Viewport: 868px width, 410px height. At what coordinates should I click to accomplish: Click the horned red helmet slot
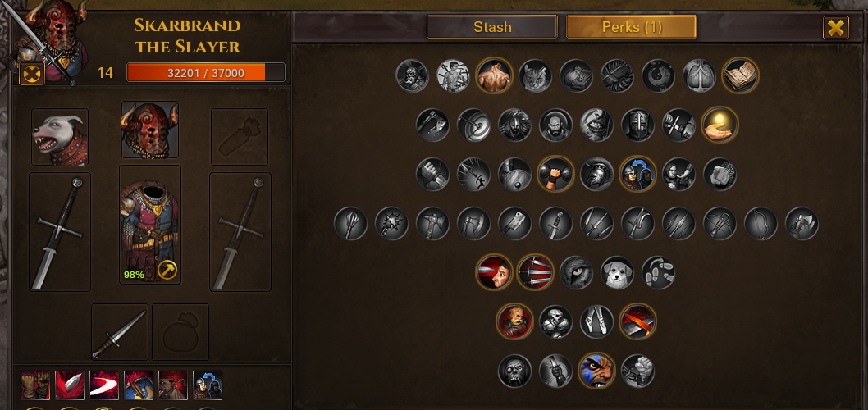tap(150, 130)
